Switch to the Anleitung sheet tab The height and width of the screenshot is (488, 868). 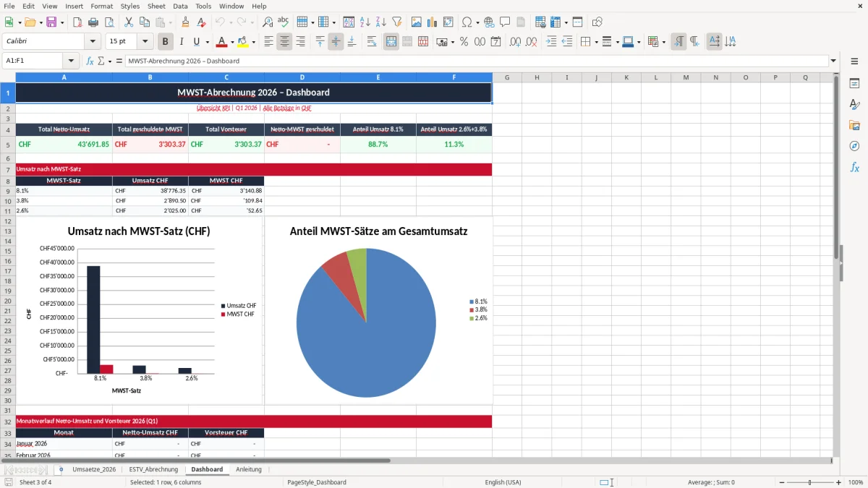coord(249,469)
